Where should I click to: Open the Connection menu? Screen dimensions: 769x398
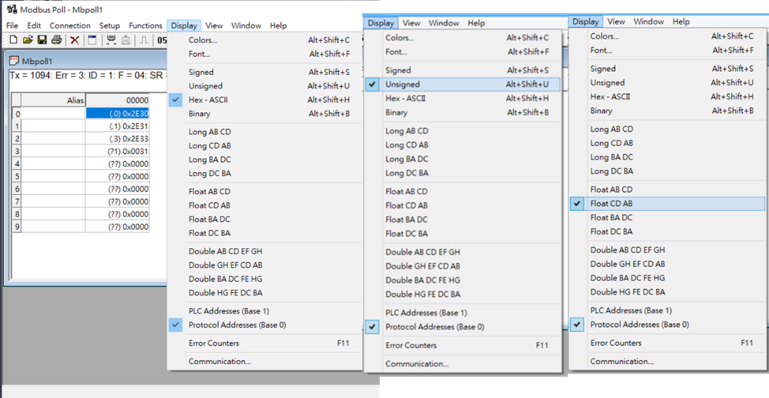[x=70, y=25]
